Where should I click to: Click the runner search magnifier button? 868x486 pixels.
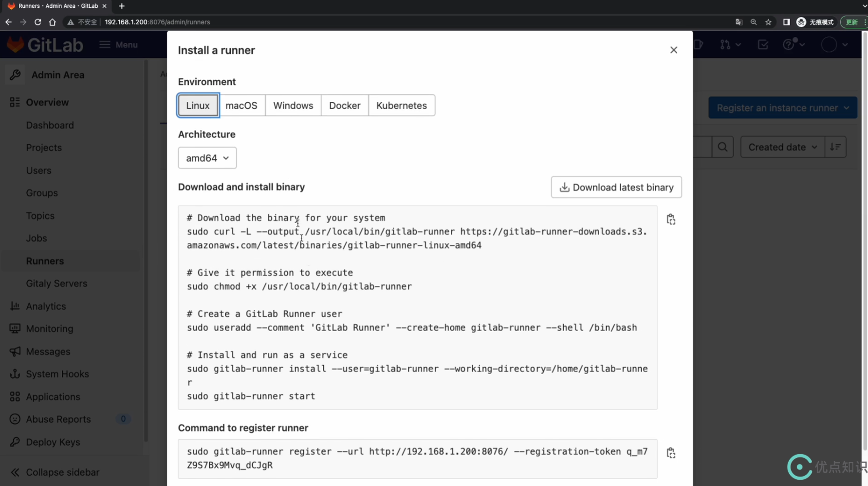722,147
